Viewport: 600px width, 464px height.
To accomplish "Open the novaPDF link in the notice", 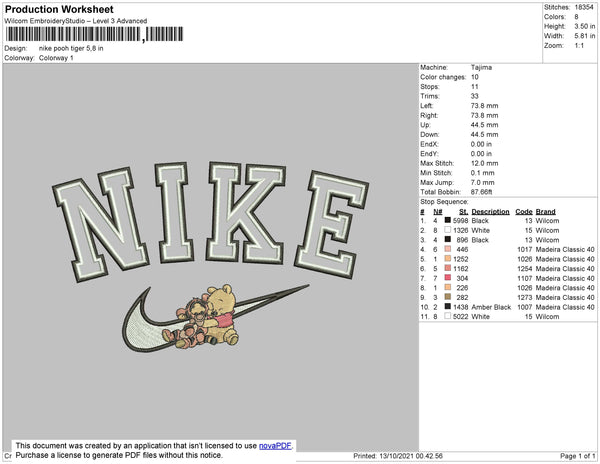I will point(275,446).
